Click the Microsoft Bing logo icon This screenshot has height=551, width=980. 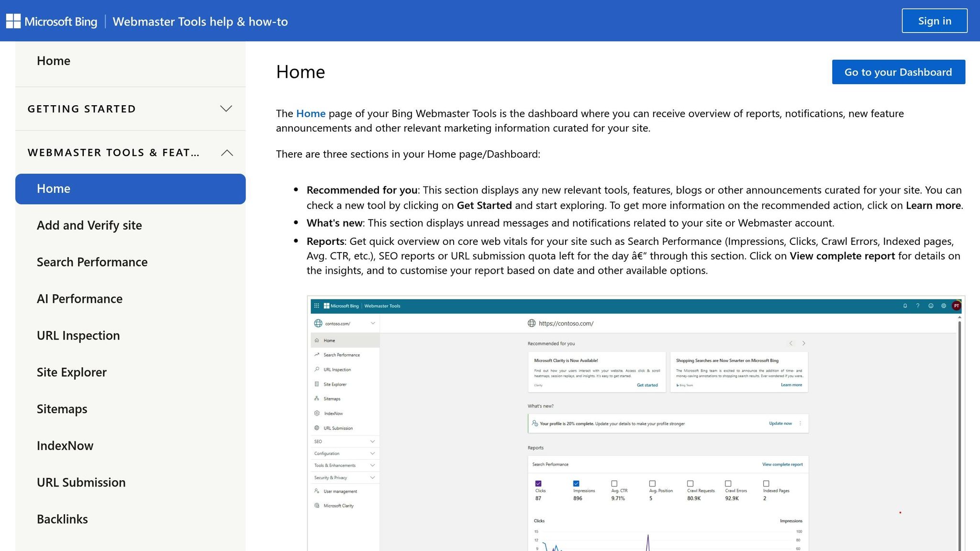(13, 21)
